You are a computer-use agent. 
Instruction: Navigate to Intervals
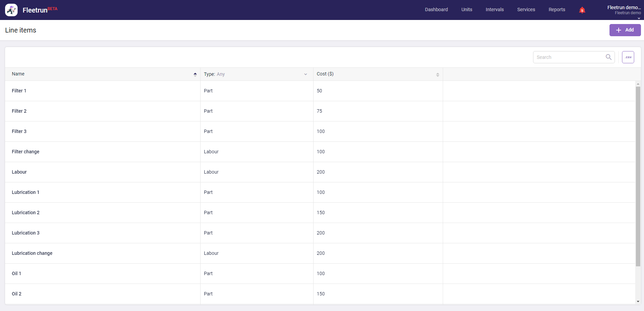(x=495, y=10)
